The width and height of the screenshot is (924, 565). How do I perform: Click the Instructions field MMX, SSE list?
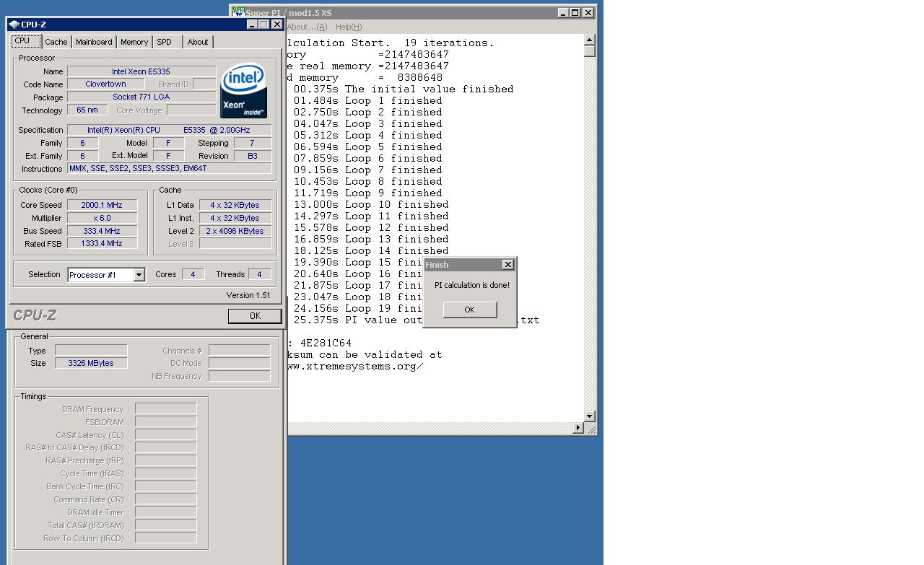(169, 168)
